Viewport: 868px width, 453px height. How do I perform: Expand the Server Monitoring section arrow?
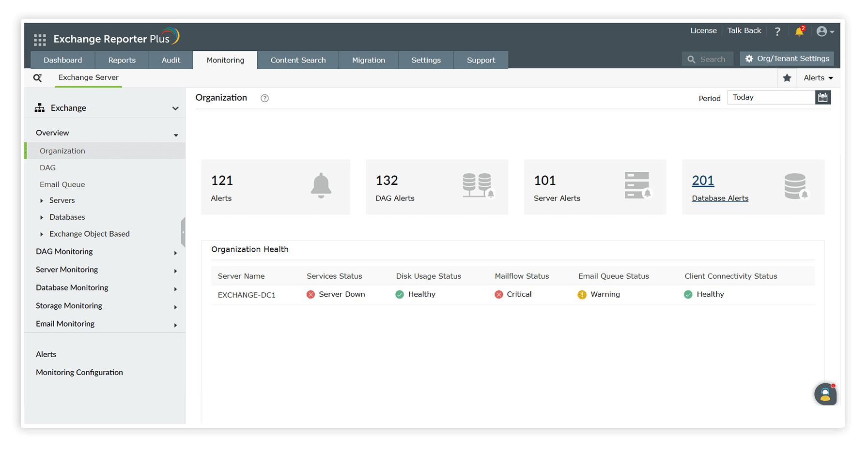(175, 271)
